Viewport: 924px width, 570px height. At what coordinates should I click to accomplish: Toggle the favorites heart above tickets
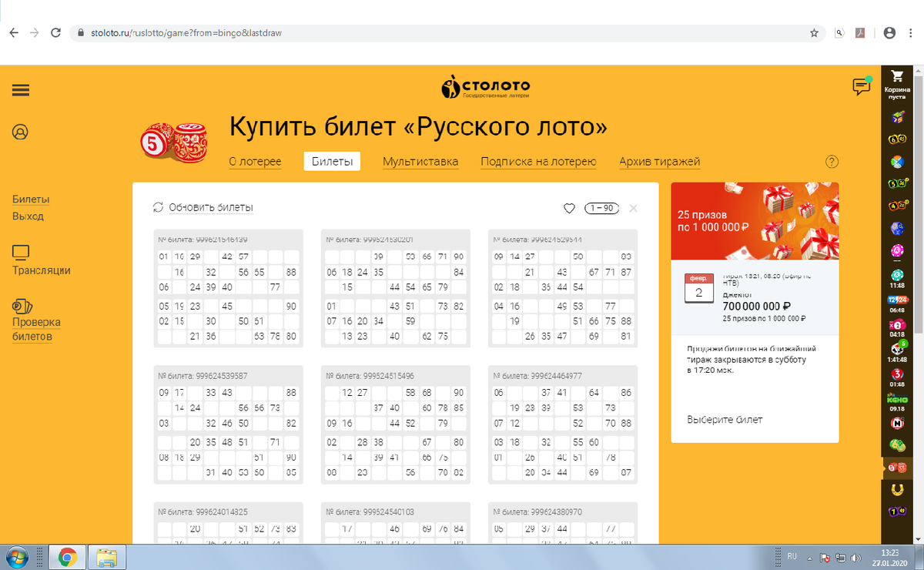click(x=569, y=208)
